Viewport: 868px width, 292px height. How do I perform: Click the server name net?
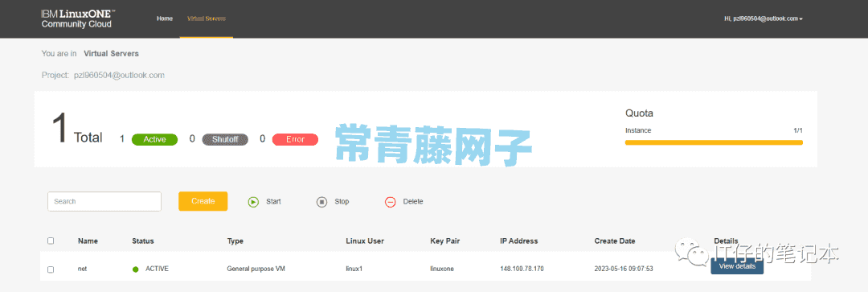(x=83, y=269)
